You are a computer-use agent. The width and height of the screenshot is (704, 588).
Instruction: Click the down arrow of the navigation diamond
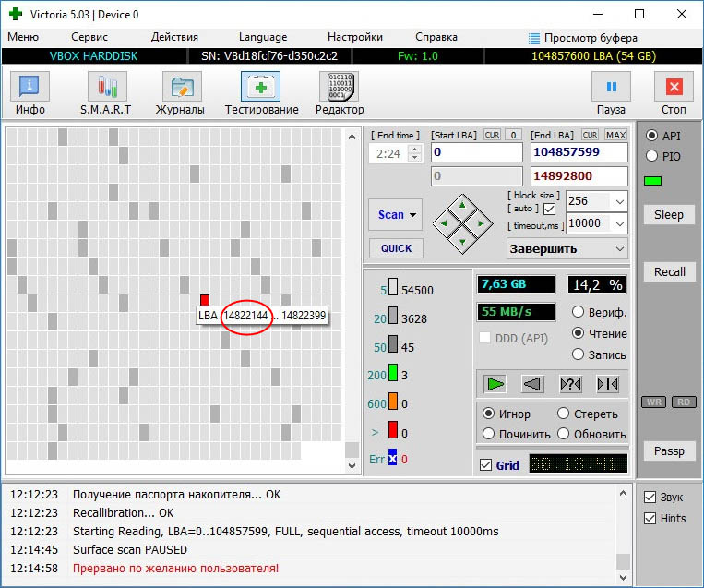[462, 242]
